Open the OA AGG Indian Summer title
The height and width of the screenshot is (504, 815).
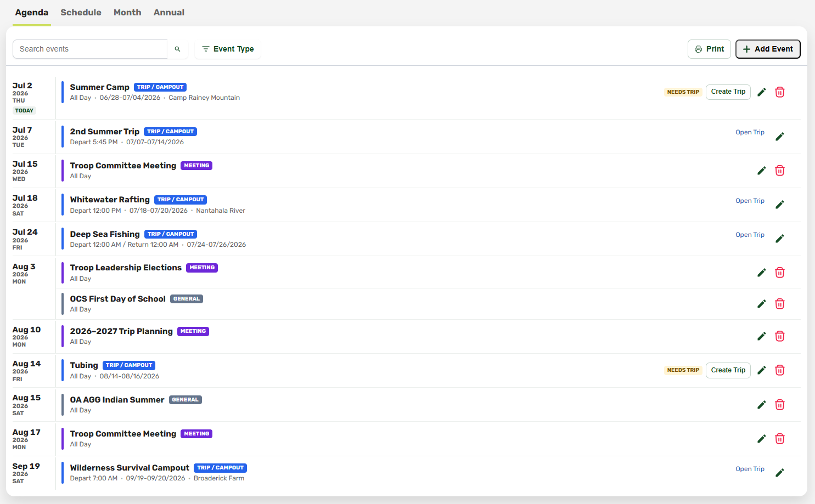click(x=117, y=400)
